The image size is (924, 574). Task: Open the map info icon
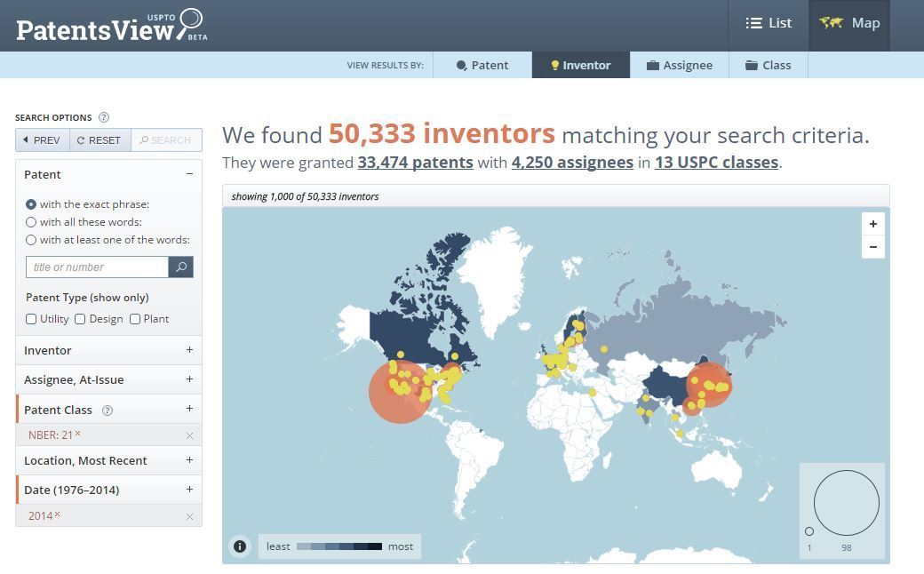[240, 546]
